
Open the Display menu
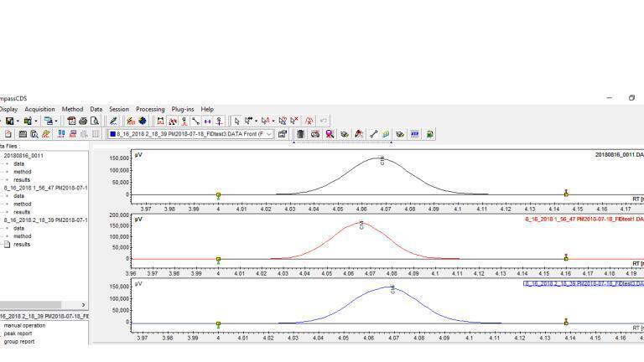pyautogui.click(x=8, y=109)
